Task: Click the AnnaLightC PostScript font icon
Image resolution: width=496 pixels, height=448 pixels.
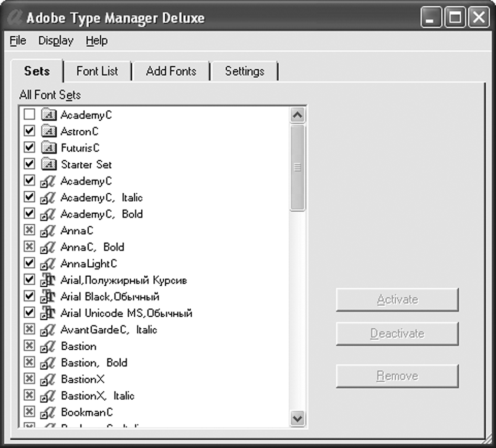Action: tap(48, 264)
